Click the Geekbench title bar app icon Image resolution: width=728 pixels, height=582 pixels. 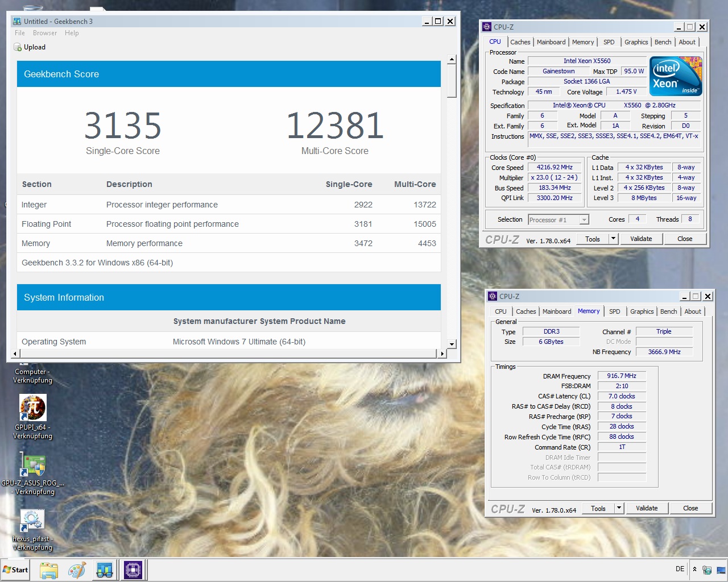tap(17, 21)
